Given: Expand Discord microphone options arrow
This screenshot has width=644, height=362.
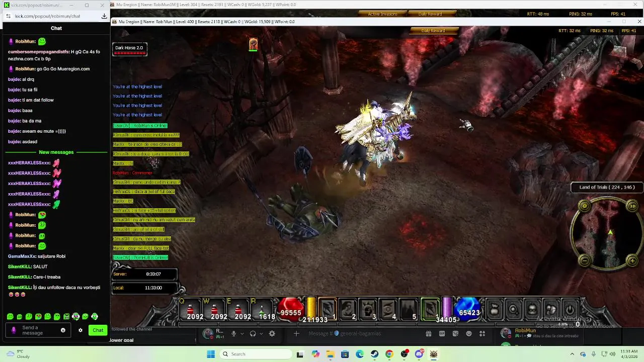Looking at the screenshot, I should [242, 333].
